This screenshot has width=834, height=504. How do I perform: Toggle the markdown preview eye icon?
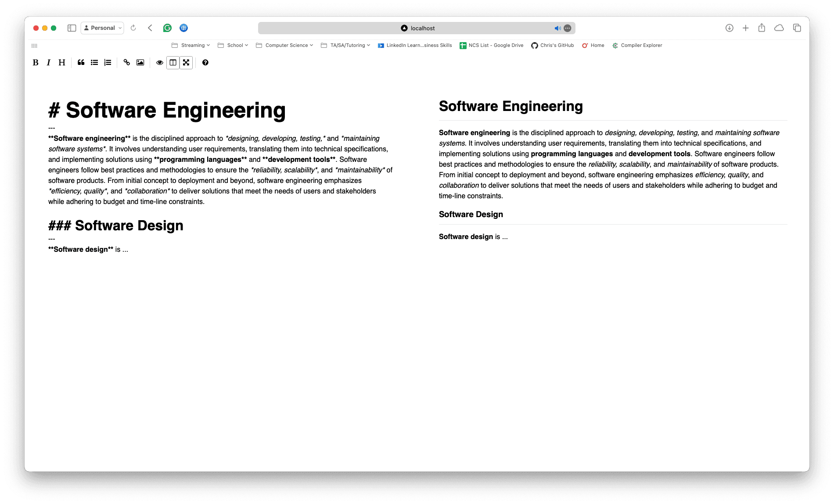click(x=159, y=62)
